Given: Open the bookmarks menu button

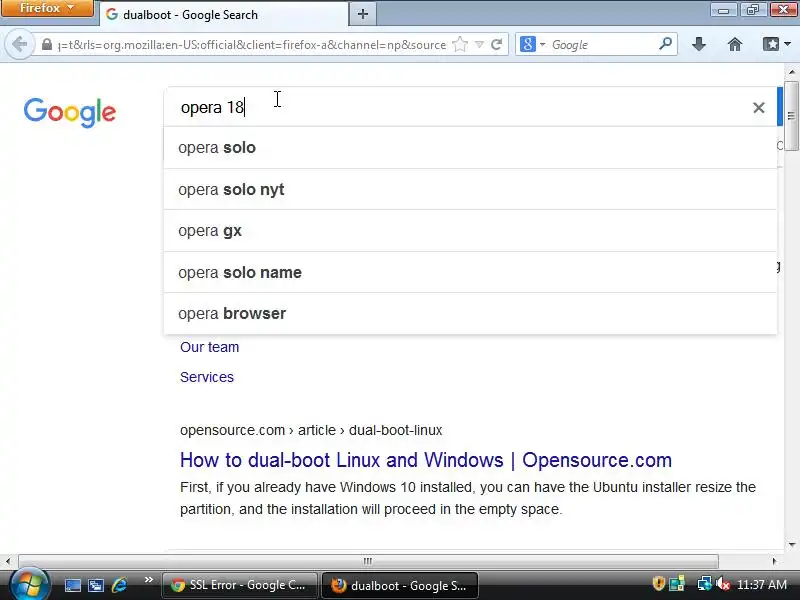Looking at the screenshot, I should [776, 44].
